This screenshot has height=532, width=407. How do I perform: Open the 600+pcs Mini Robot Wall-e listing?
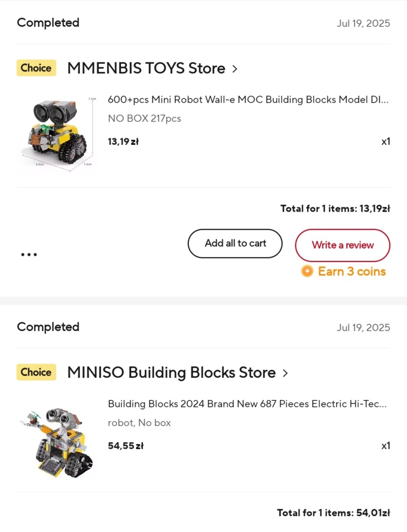coord(248,100)
